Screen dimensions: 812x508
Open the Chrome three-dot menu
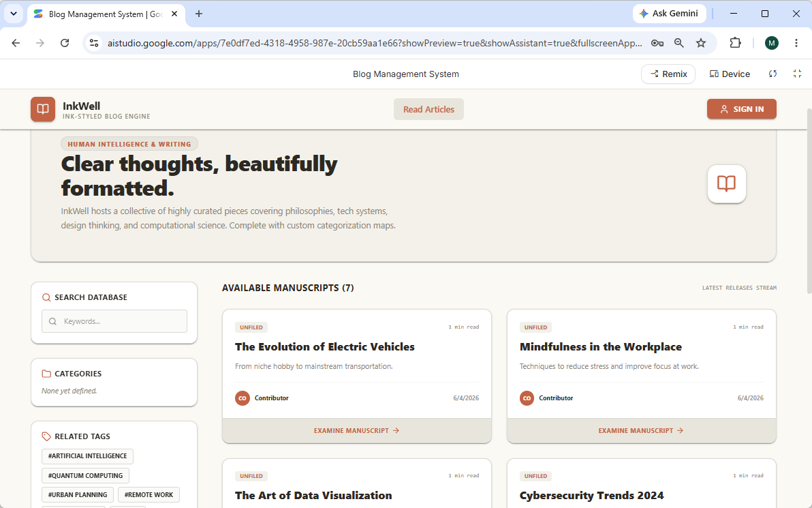[x=796, y=43]
